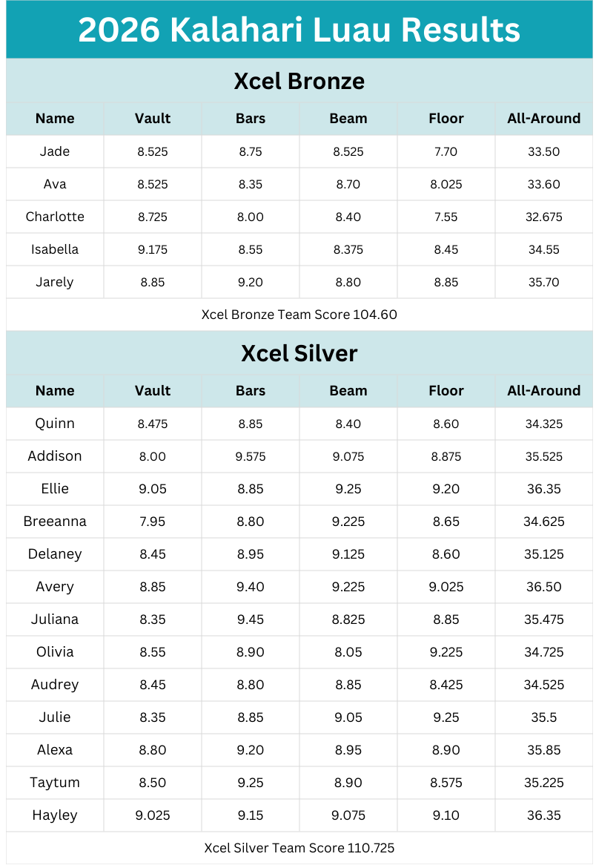The width and height of the screenshot is (596, 868).
Task: Click Breeanna's vault score 7.95
Action: click(153, 522)
